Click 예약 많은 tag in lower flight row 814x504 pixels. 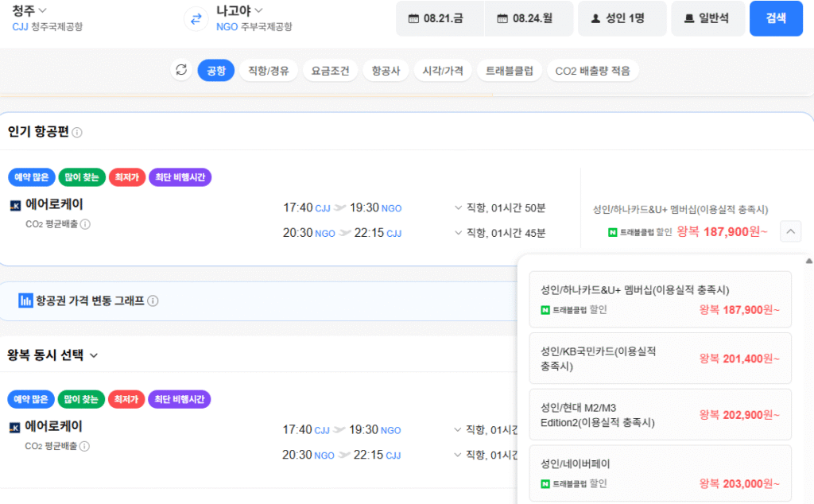click(x=31, y=400)
